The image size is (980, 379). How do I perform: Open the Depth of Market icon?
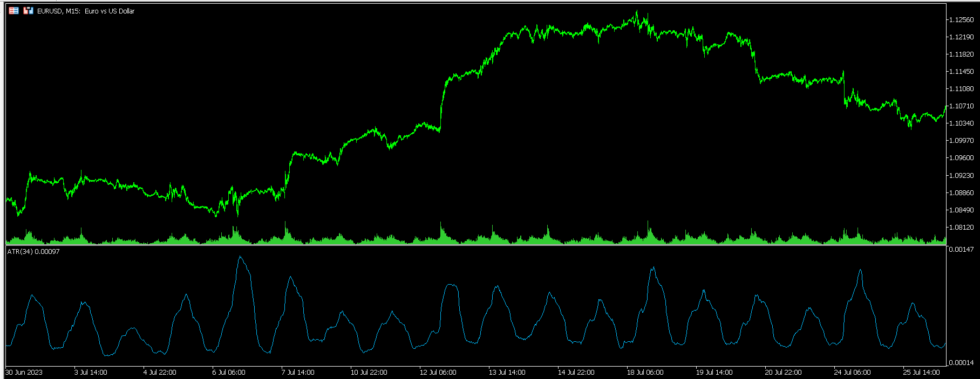point(13,11)
